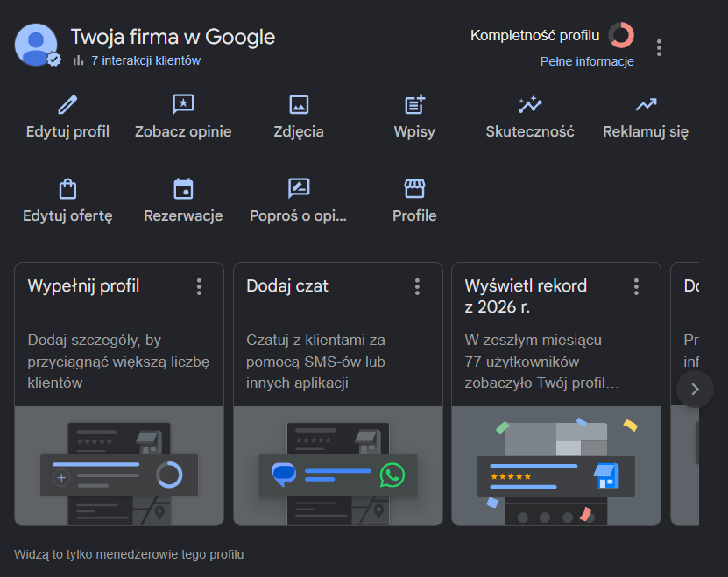728x577 pixels.
Task: Click the profile completeness progress ring
Action: point(621,35)
